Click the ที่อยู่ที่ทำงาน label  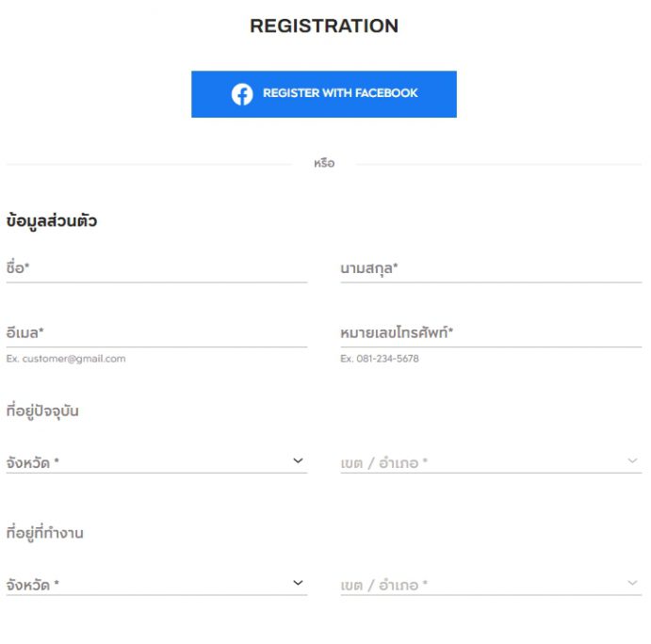[44, 533]
